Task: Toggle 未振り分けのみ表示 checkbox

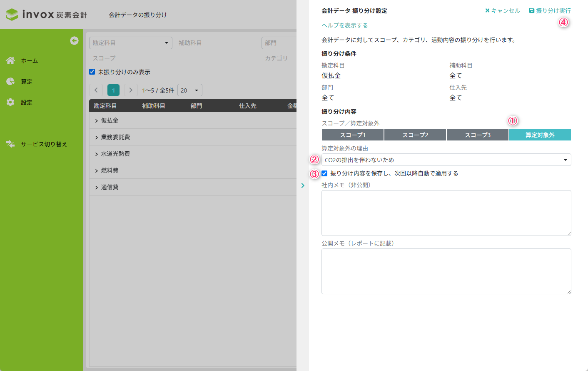Action: (92, 72)
